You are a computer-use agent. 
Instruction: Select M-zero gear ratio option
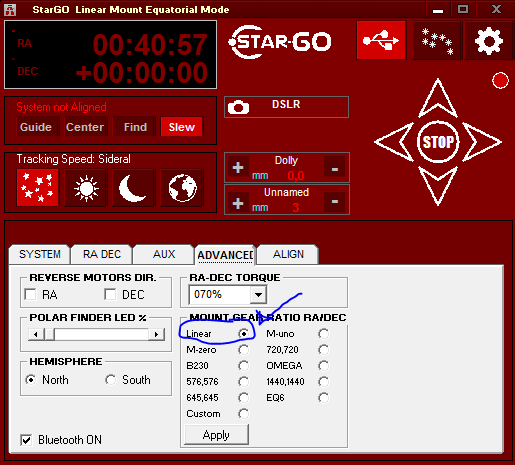point(244,350)
